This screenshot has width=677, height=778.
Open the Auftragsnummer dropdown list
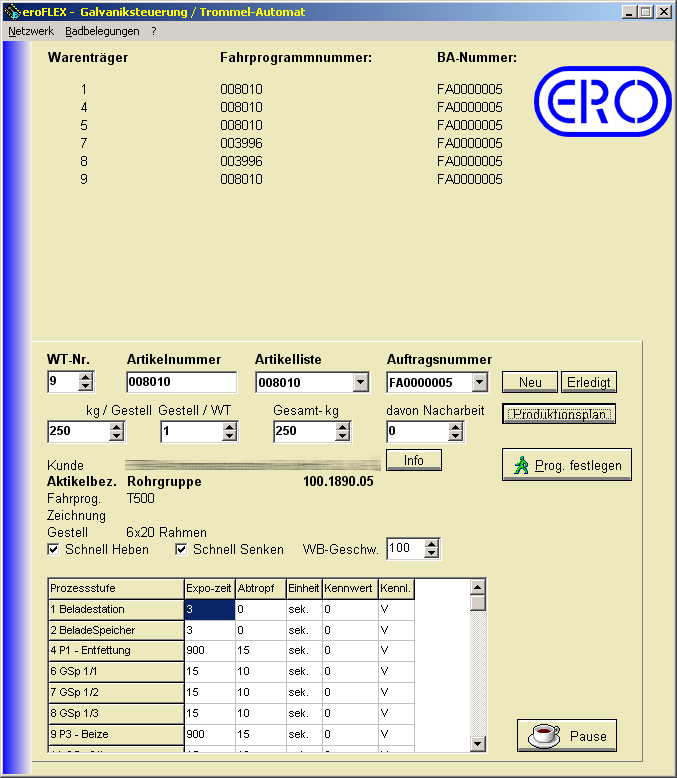coord(479,382)
